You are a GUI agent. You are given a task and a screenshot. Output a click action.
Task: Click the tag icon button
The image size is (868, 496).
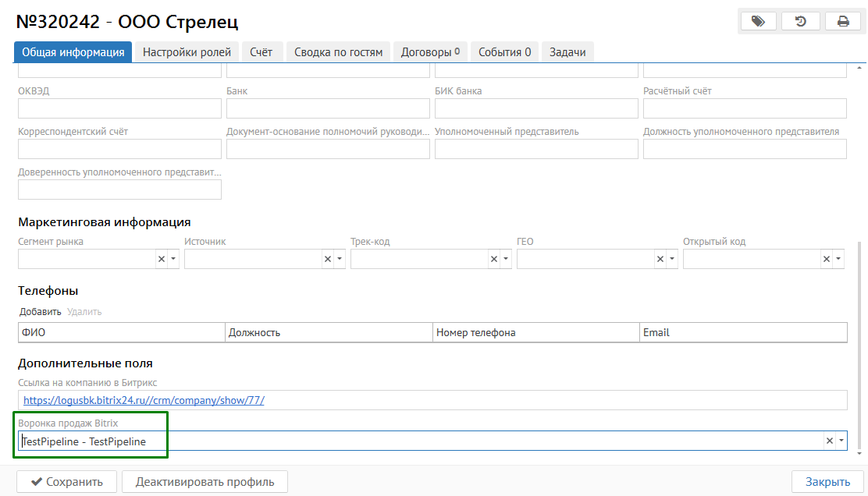(758, 21)
